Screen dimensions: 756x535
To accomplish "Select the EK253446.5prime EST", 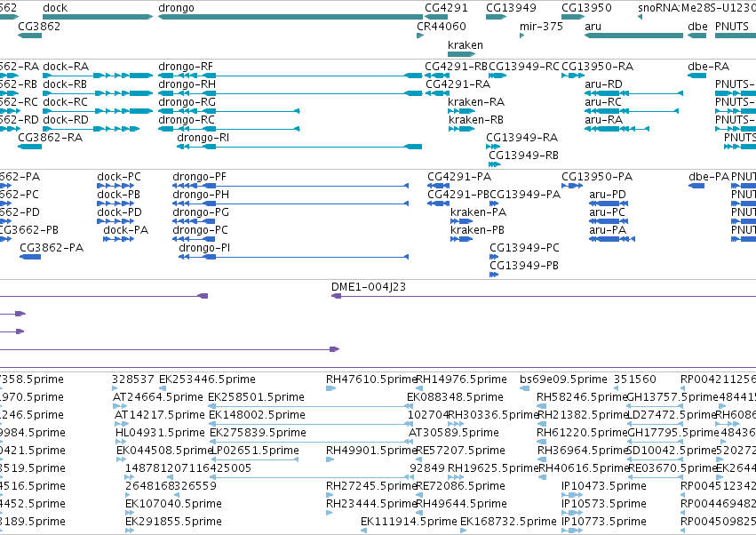I will pyautogui.click(x=163, y=388).
